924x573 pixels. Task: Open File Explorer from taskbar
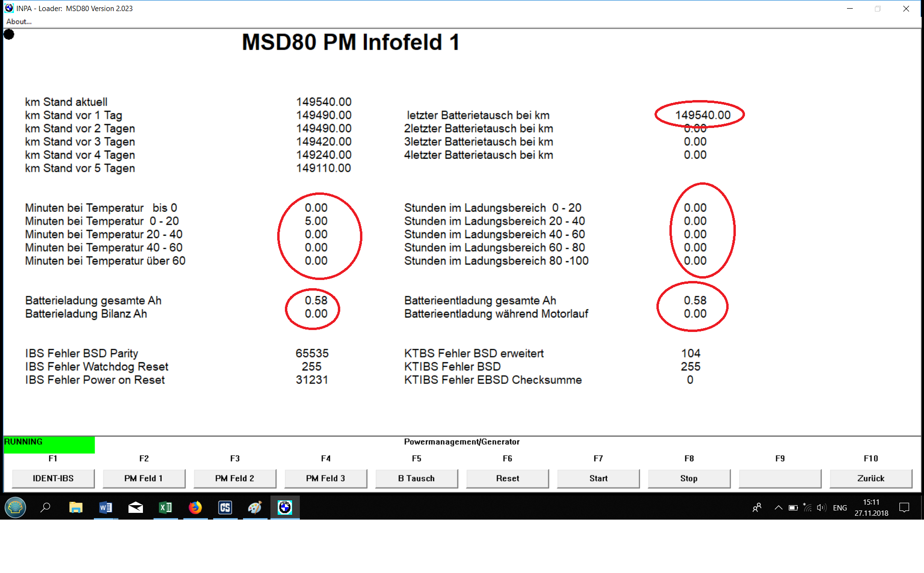[76, 507]
